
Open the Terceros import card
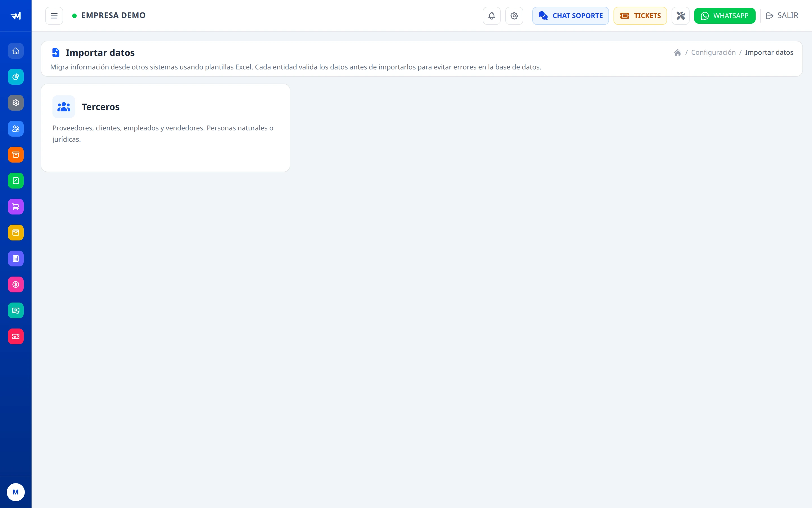pos(166,128)
